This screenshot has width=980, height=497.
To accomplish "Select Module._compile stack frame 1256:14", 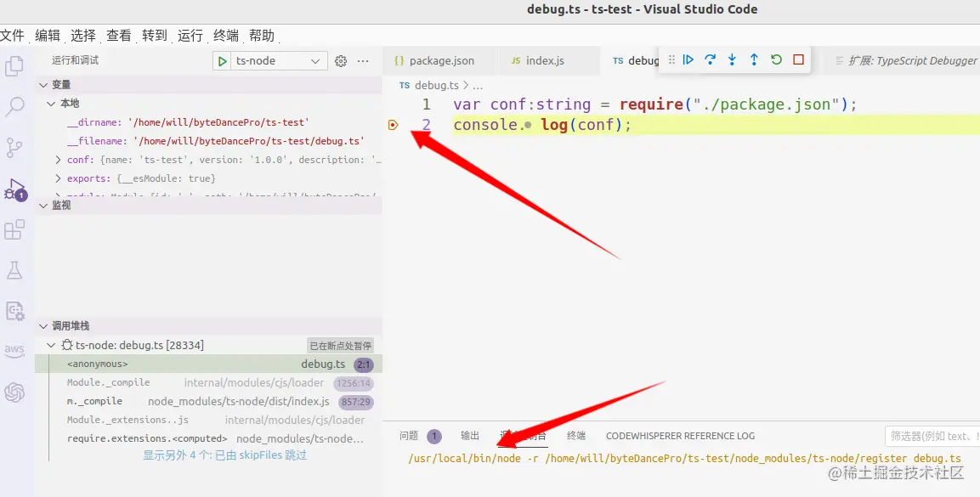I will coord(208,383).
